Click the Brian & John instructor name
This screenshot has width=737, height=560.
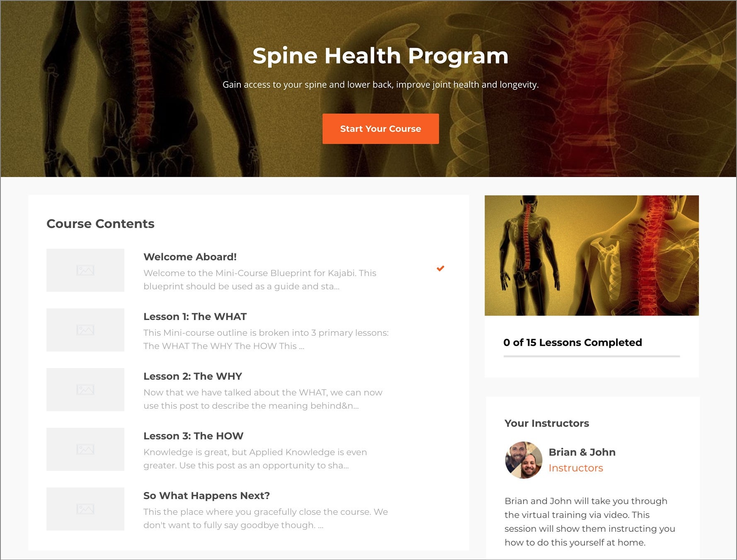pos(582,452)
